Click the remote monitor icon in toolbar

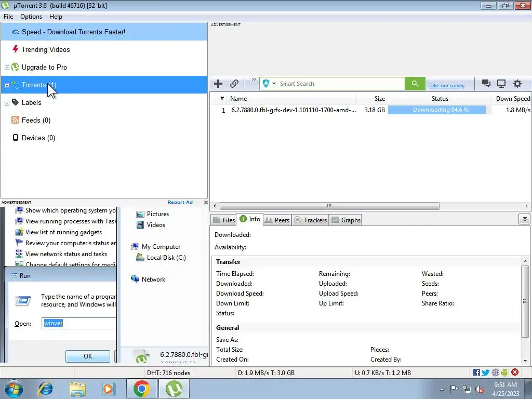tap(501, 84)
